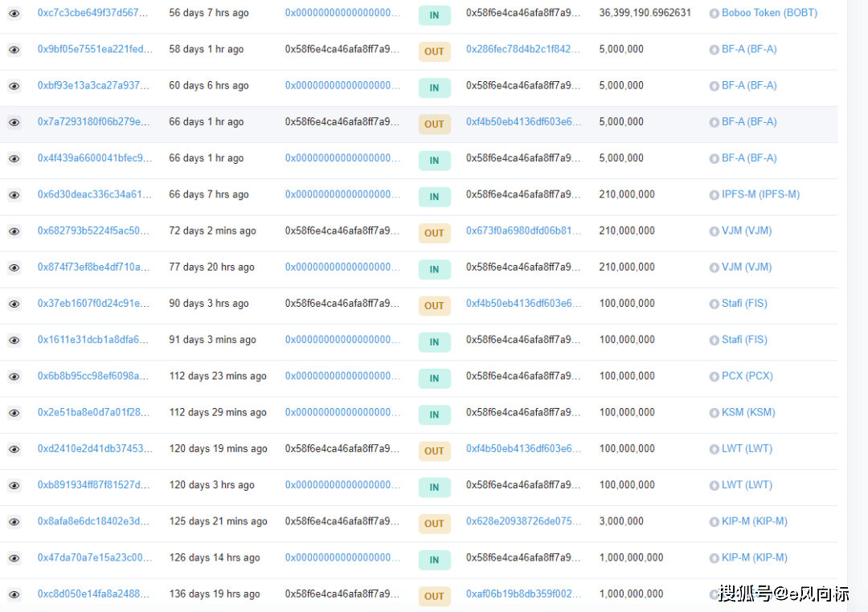Screen dimensions: 868x612
Task: Open recipient address 0x673f0a6980dfd06b81
Action: click(523, 231)
